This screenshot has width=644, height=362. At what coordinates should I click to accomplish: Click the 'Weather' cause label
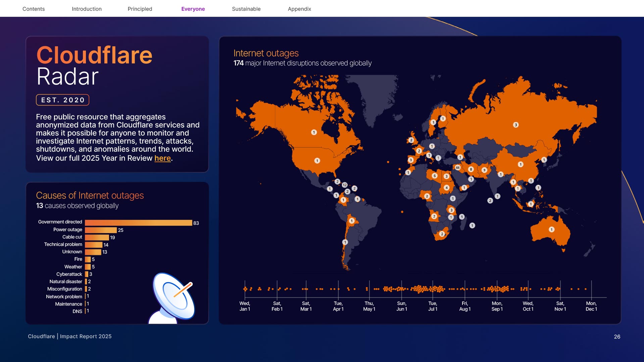[73, 267]
